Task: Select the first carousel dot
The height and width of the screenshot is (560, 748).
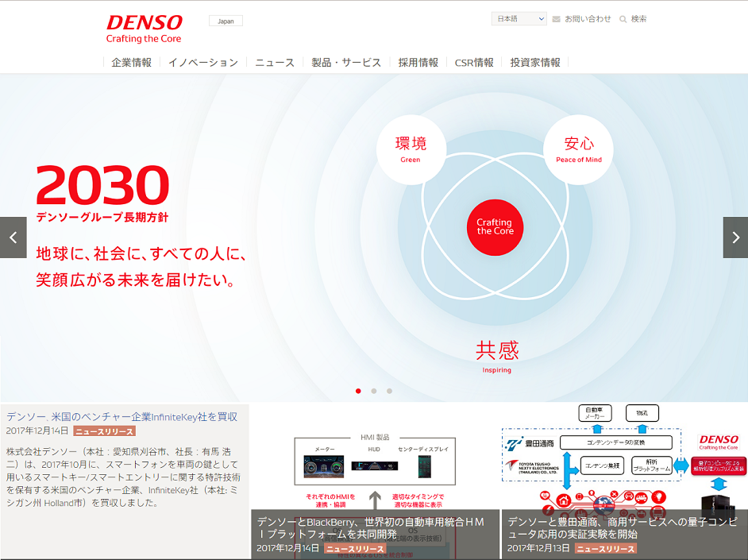Action: point(358,391)
